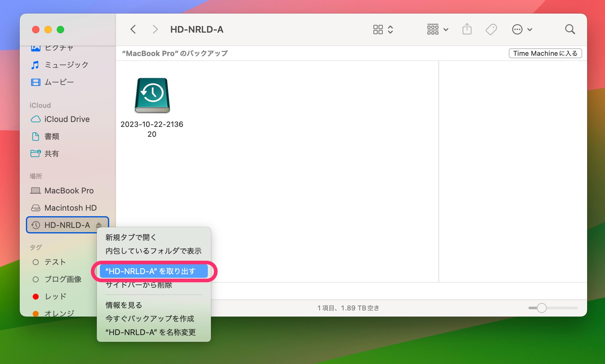The height and width of the screenshot is (364, 605).
Task: Click the icon size slider knob
Action: (541, 308)
